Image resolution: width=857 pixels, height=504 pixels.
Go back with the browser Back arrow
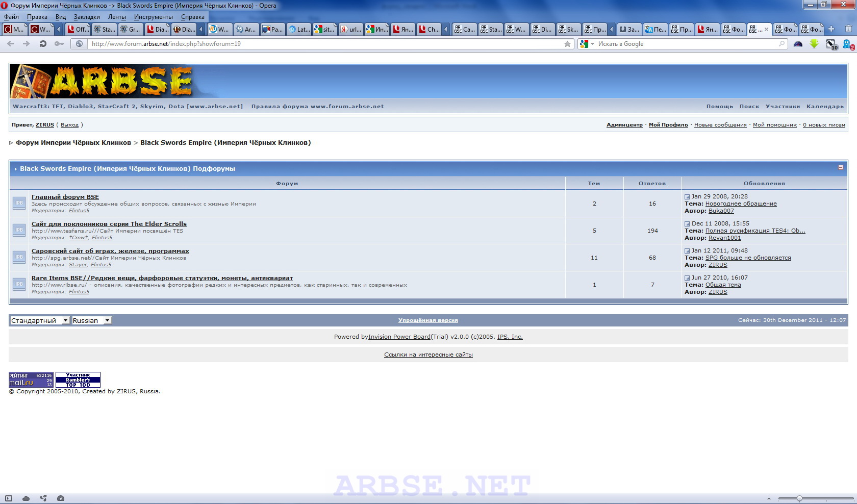(x=10, y=44)
